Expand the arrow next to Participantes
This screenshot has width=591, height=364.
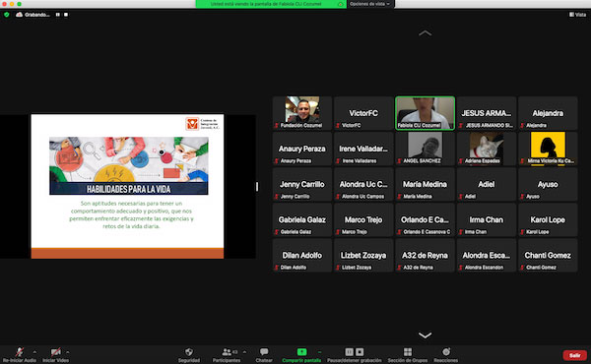(x=244, y=352)
